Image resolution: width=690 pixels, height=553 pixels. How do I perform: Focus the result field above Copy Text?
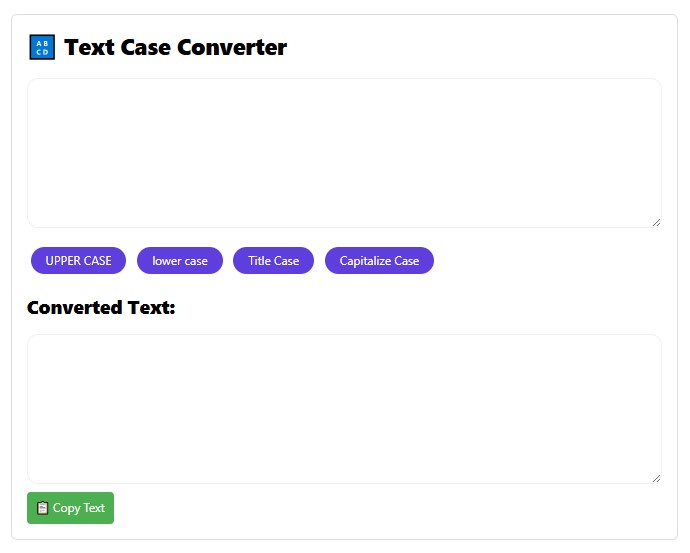click(x=344, y=409)
